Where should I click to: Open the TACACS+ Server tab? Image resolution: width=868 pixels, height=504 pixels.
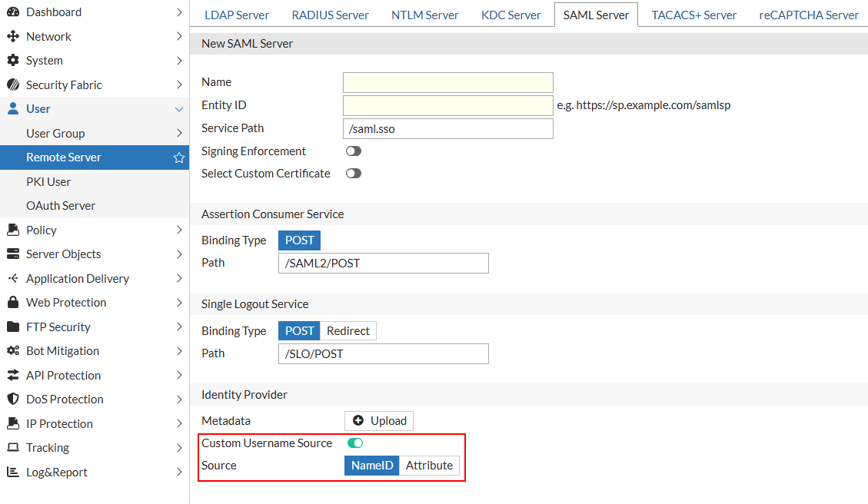point(693,15)
